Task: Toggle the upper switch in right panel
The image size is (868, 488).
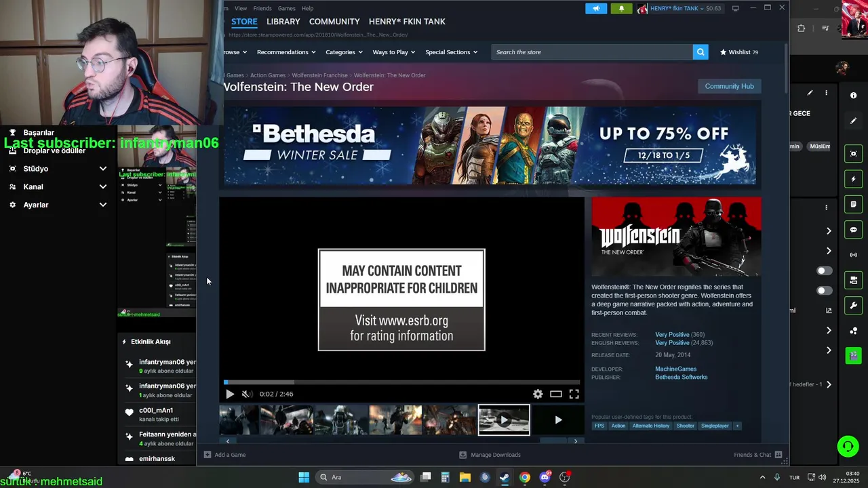Action: click(824, 270)
